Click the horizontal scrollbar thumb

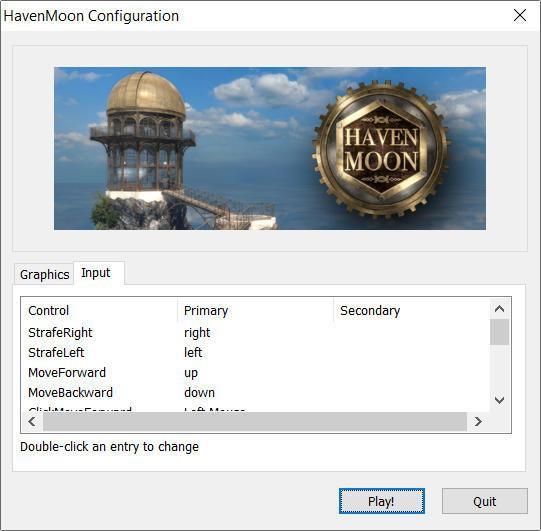[255, 421]
